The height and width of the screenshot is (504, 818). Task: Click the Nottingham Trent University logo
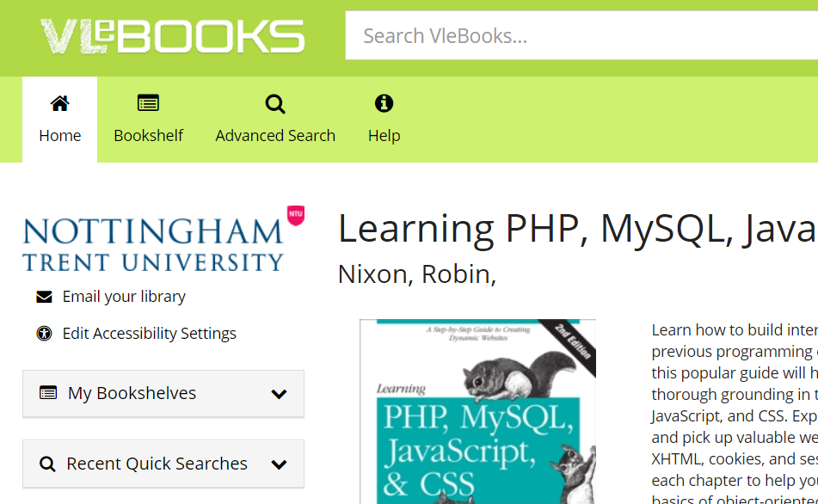tap(159, 238)
